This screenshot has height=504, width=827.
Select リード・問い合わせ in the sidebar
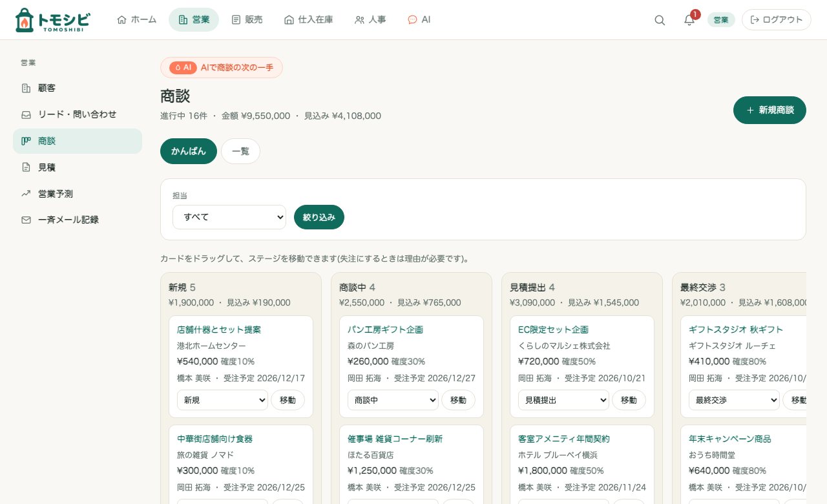(x=78, y=114)
